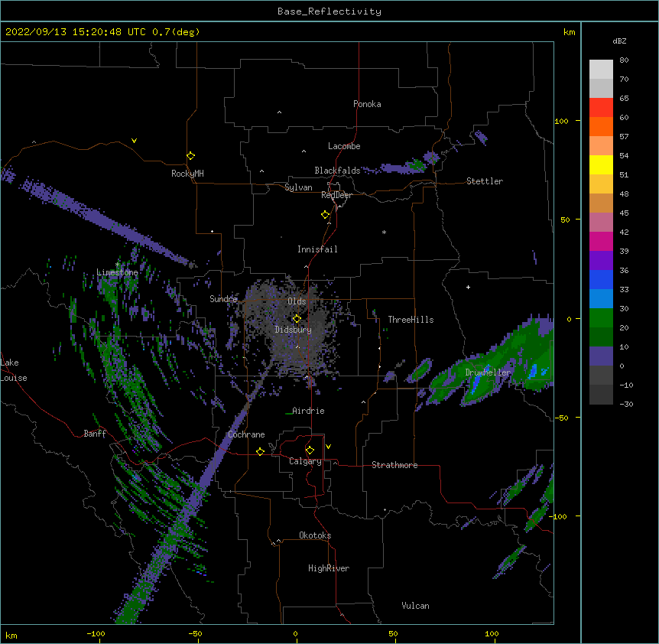659x644 pixels.
Task: Click the Strathmore label
Action: [x=394, y=465]
